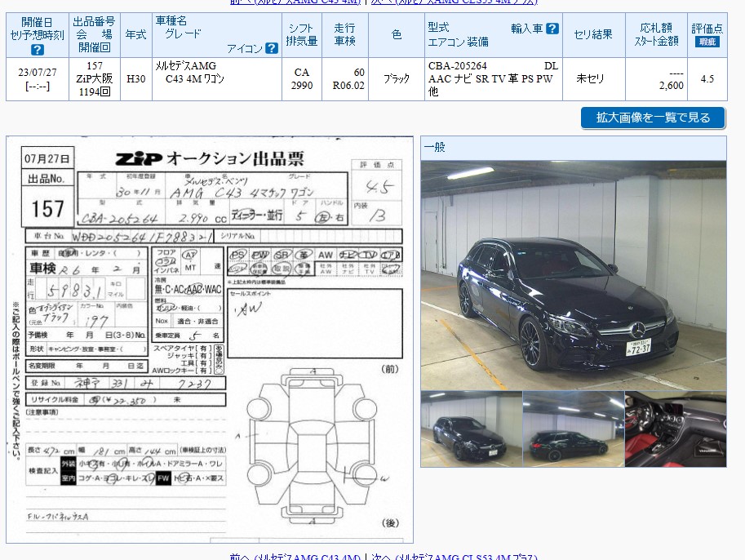745x560 pixels.
Task: Click the 型式 header label
Action: tap(438, 28)
